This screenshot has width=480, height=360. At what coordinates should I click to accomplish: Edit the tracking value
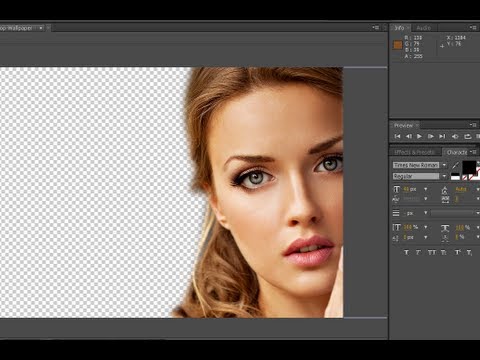pos(457,199)
